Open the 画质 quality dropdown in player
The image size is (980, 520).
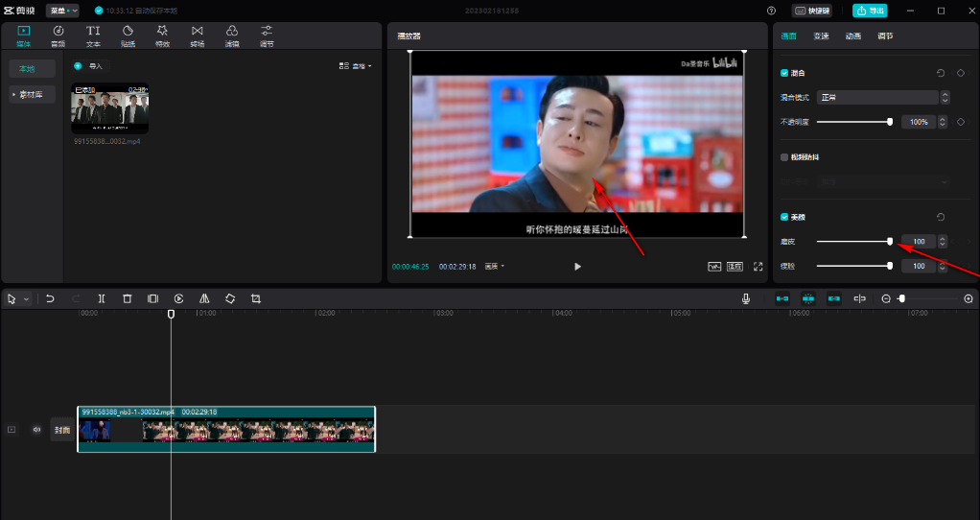495,267
